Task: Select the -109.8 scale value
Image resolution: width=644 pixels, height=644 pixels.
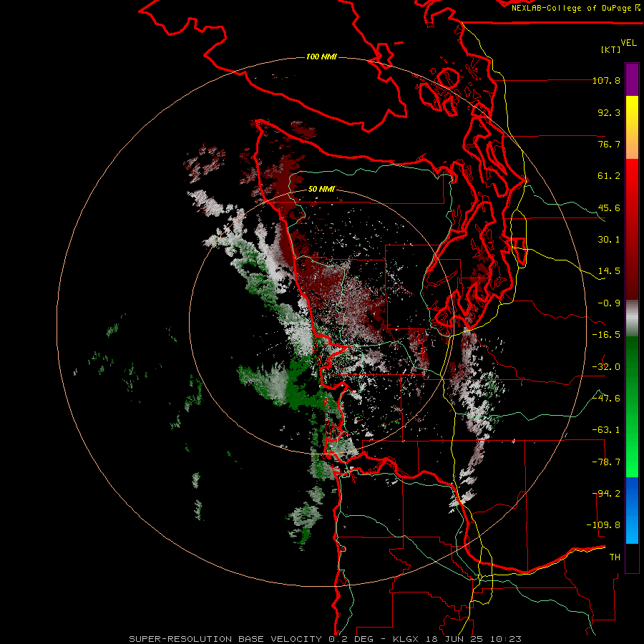Action: click(x=603, y=525)
